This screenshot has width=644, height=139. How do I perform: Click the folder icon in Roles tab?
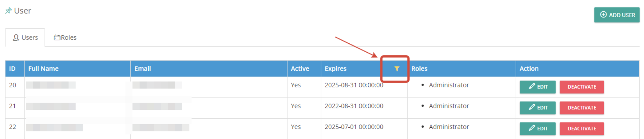click(57, 37)
